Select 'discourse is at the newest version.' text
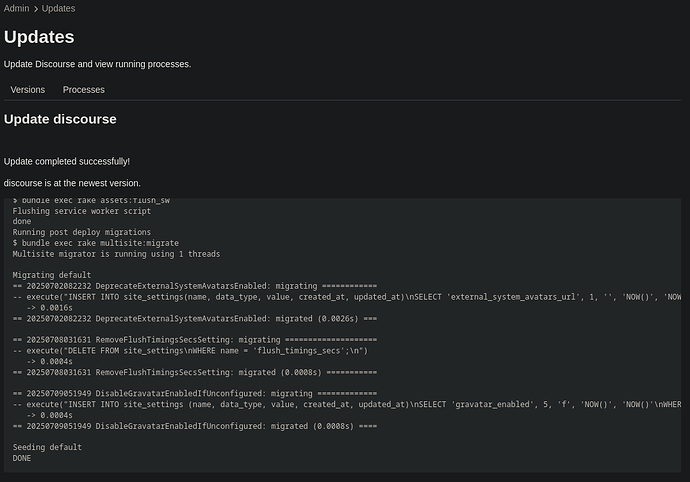 tap(72, 183)
